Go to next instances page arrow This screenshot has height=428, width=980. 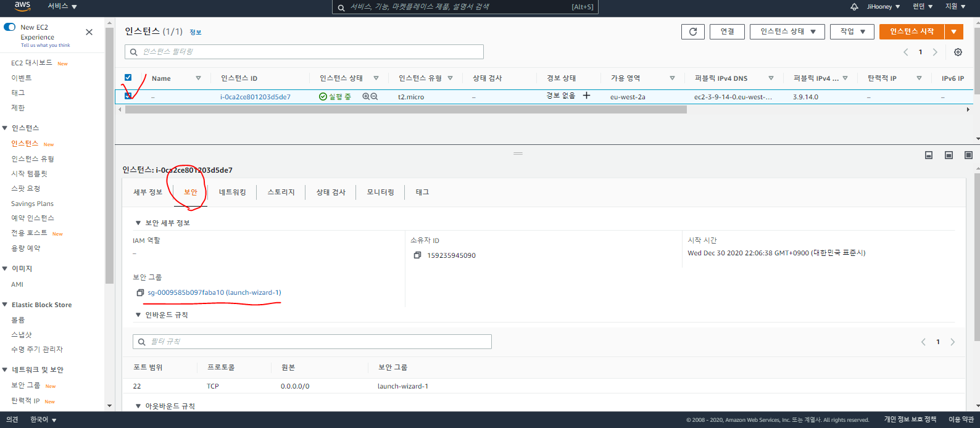pyautogui.click(x=935, y=52)
